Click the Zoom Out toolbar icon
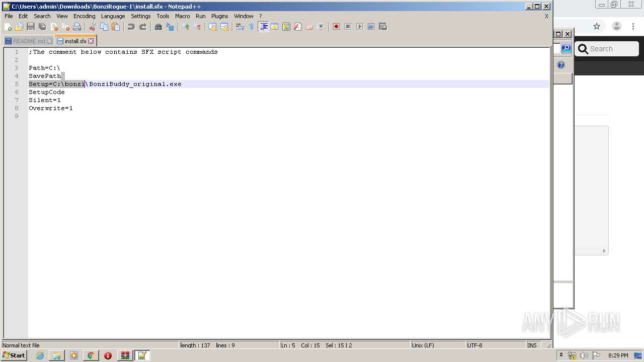The height and width of the screenshot is (362, 644). click(197, 27)
